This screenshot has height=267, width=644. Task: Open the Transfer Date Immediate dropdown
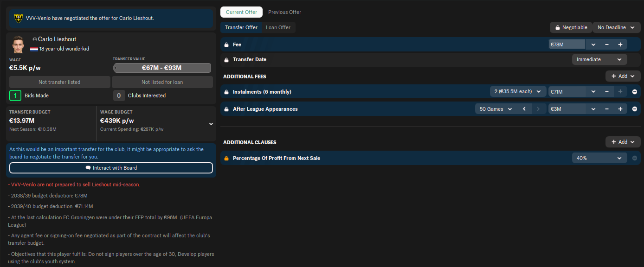click(x=599, y=59)
